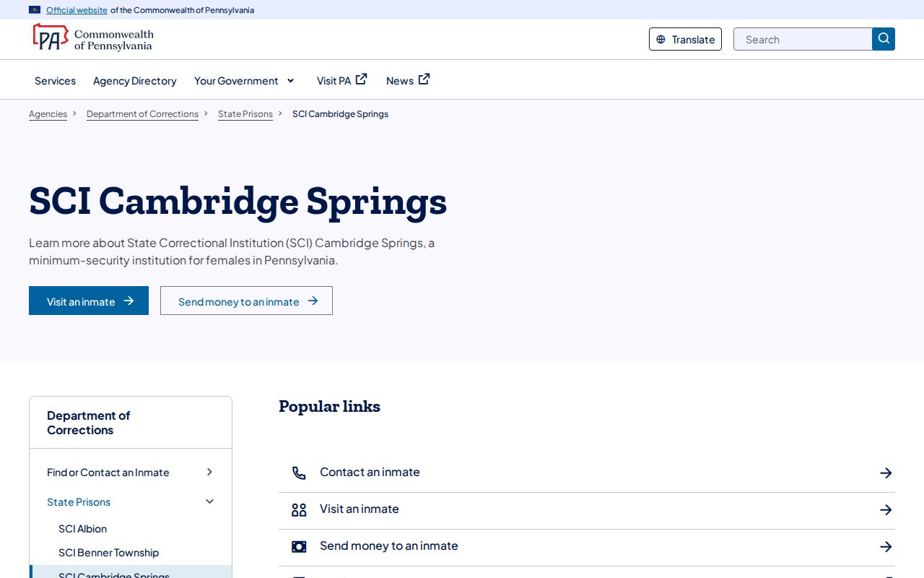Click the Pennsylvania flag icon in top banner
Viewport: 924px width, 578px height.
point(35,10)
